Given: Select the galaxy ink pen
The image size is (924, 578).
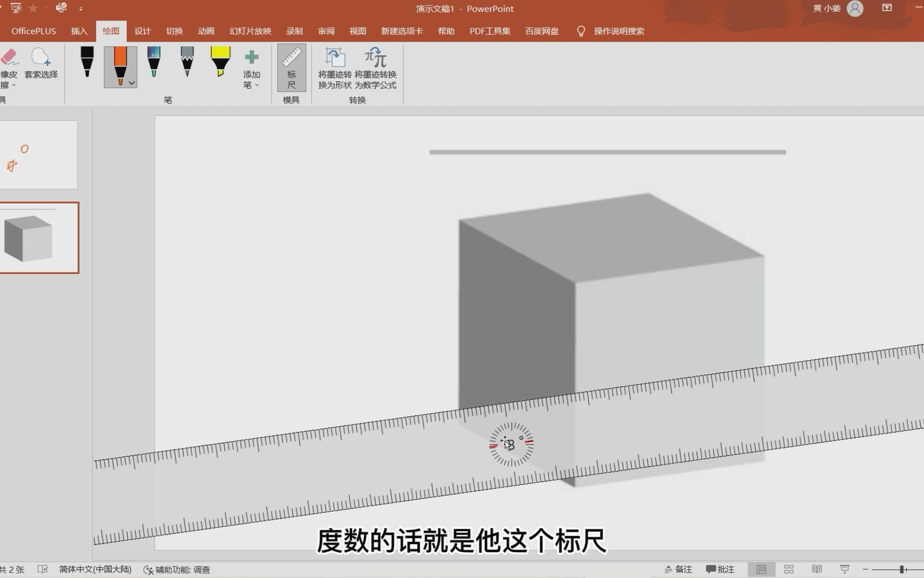Looking at the screenshot, I should coord(154,62).
